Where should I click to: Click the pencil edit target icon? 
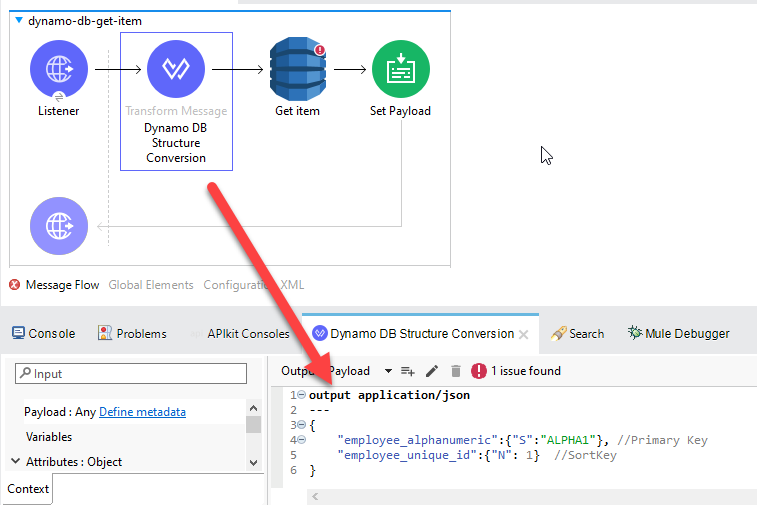(x=432, y=371)
